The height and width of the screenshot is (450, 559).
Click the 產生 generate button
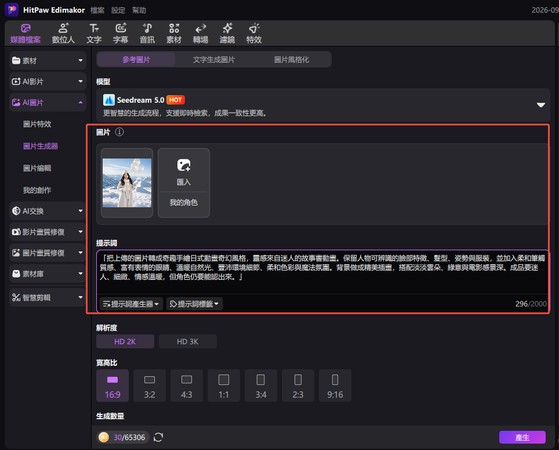pos(522,437)
